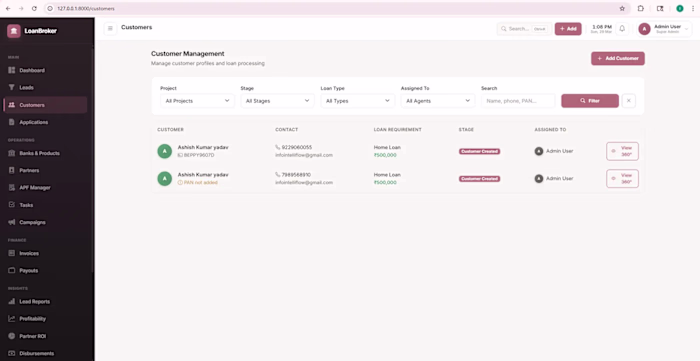The image size is (700, 361).
Task: Click avatar of customer with phone 7989568910
Action: [165, 178]
